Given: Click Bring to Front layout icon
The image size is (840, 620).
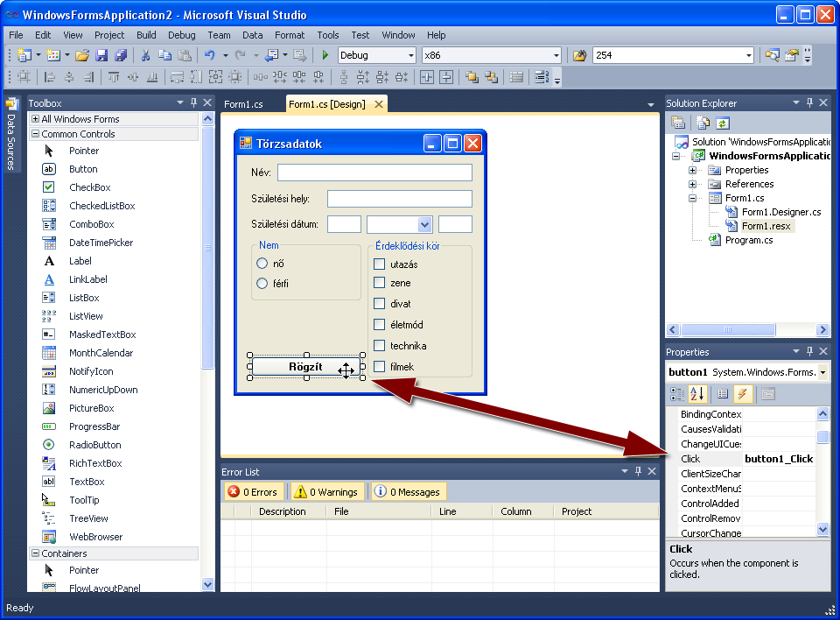Looking at the screenshot, I should coord(472,77).
